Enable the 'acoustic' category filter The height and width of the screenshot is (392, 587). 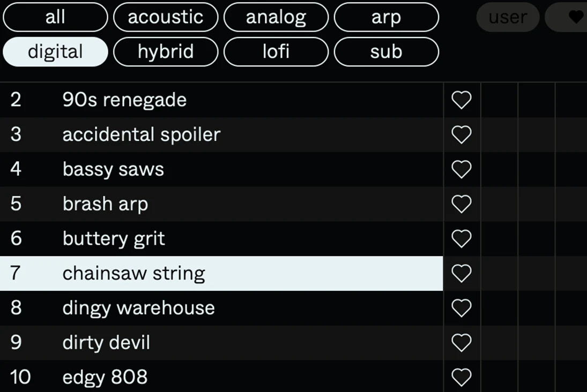(166, 17)
